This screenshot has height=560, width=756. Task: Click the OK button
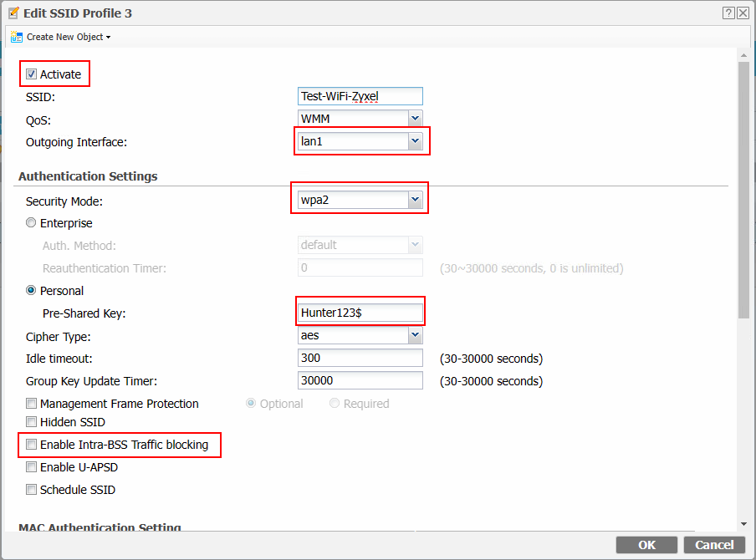tap(646, 544)
